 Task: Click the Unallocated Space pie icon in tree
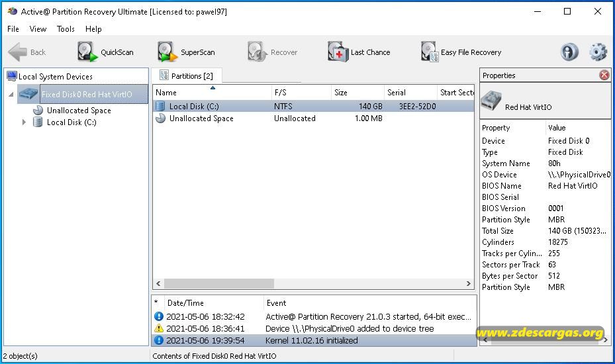point(38,111)
